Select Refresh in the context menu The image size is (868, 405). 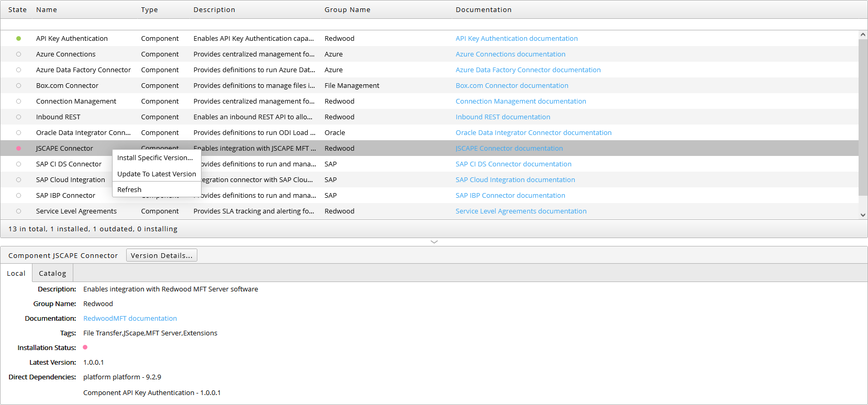point(157,189)
